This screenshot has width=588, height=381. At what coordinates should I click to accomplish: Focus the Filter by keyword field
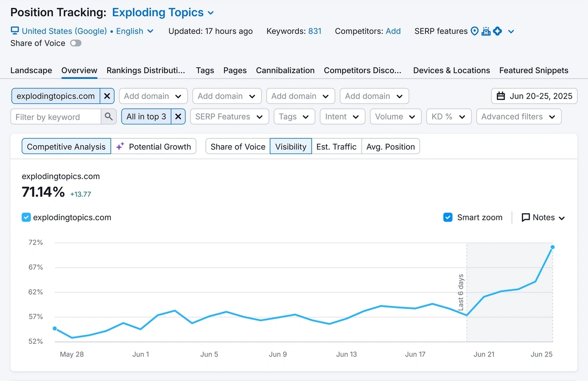coord(56,117)
